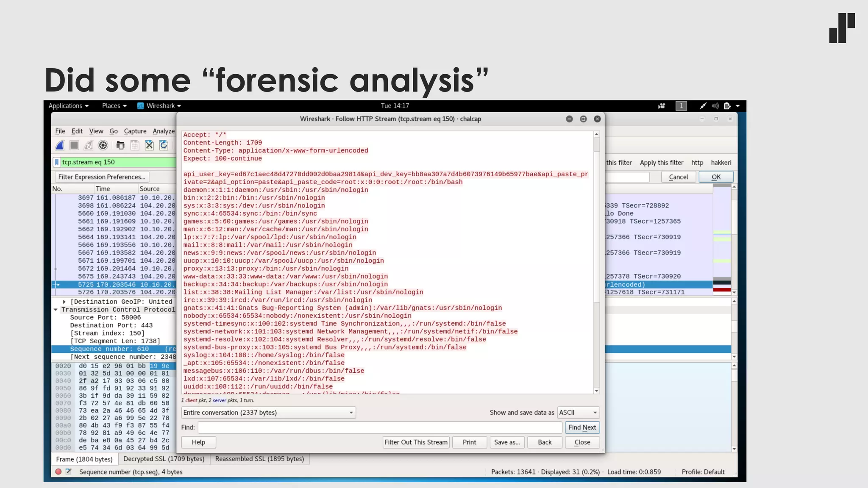Image resolution: width=868 pixels, height=488 pixels.
Task: Switch to Reassembled SSL (1895 bytes) tab
Action: [x=259, y=459]
